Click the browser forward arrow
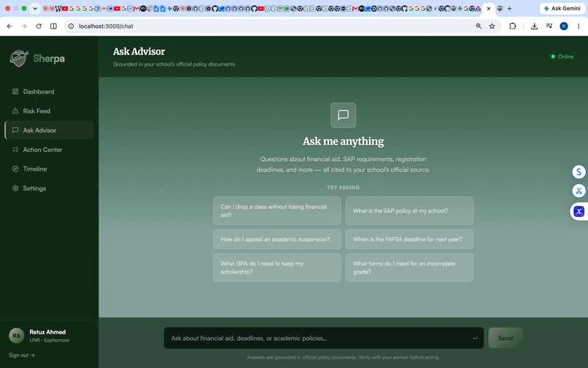Viewport: 588px width, 368px height. 24,26
